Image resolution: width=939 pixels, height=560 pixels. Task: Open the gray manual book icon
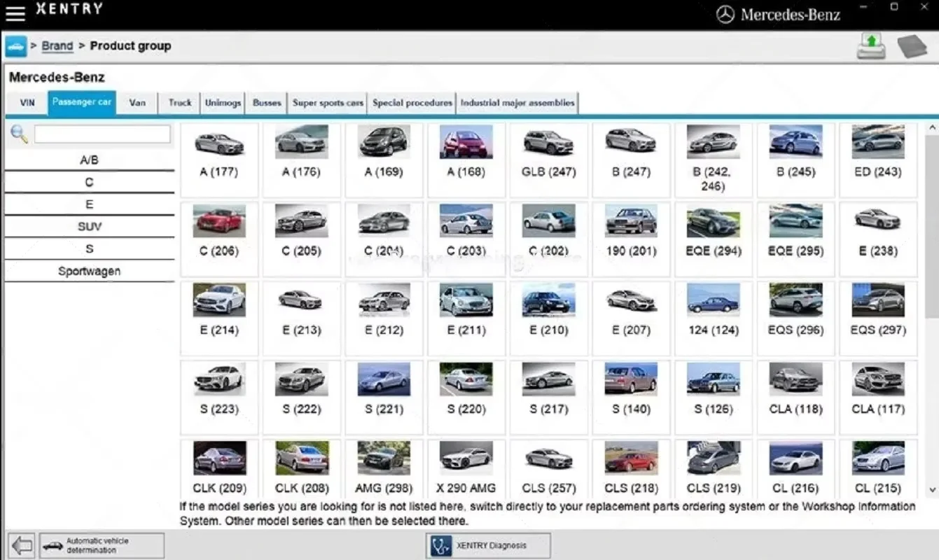[912, 46]
